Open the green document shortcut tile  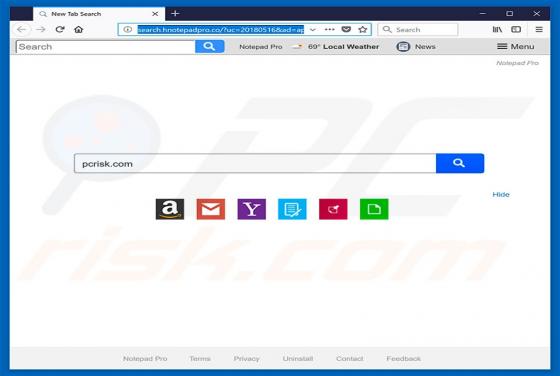pyautogui.click(x=374, y=209)
